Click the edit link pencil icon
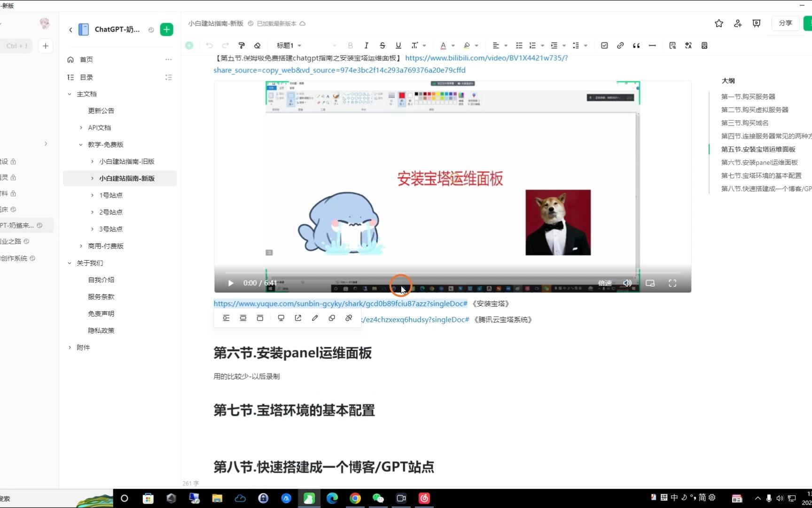 click(x=315, y=318)
